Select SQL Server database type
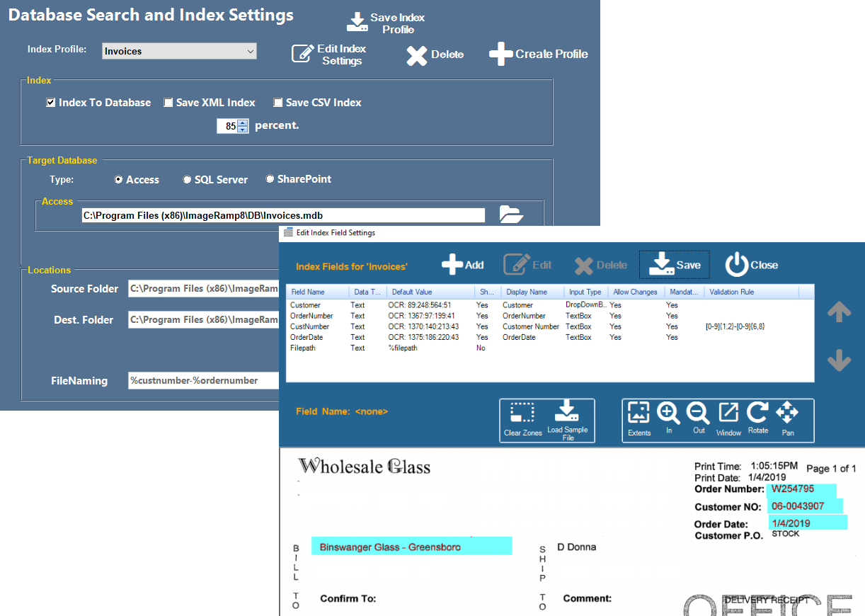The width and height of the screenshot is (865, 616). click(x=188, y=180)
